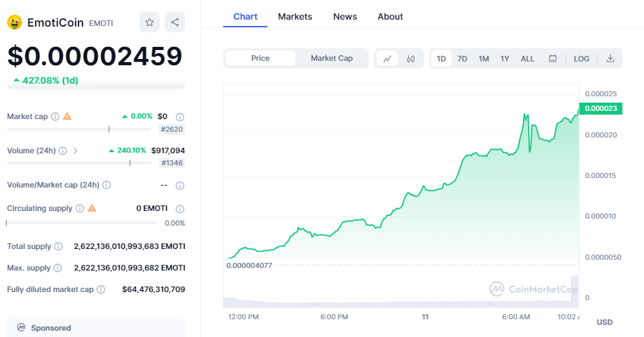Click the Sponsored section logo icon
644x337 pixels.
21,327
